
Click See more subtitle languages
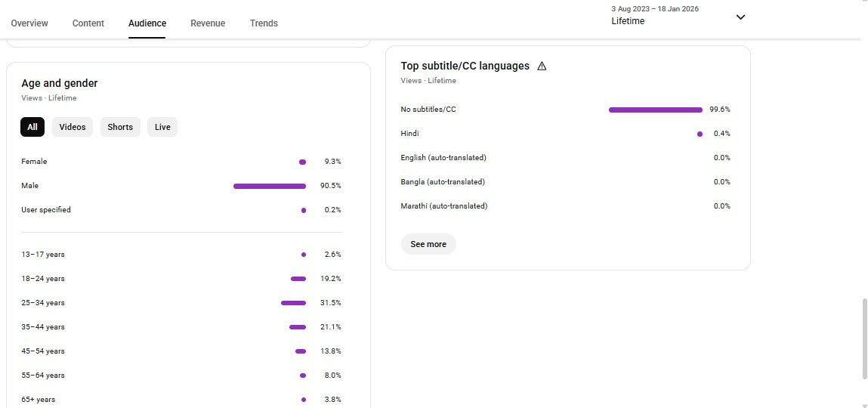[428, 244]
